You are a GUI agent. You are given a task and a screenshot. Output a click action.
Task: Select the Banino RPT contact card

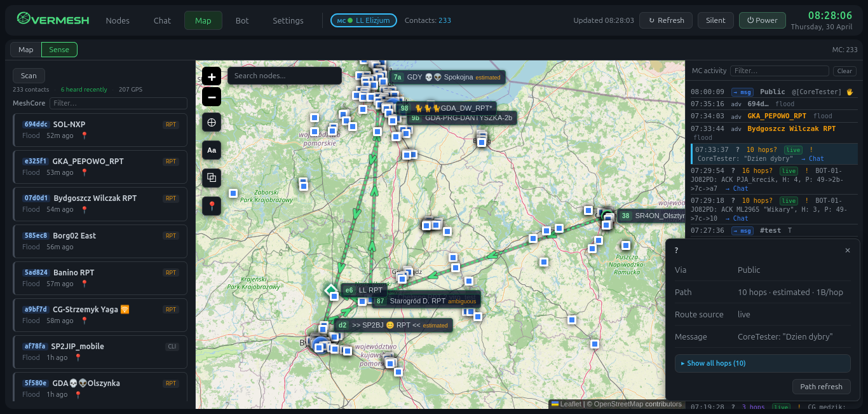click(100, 278)
